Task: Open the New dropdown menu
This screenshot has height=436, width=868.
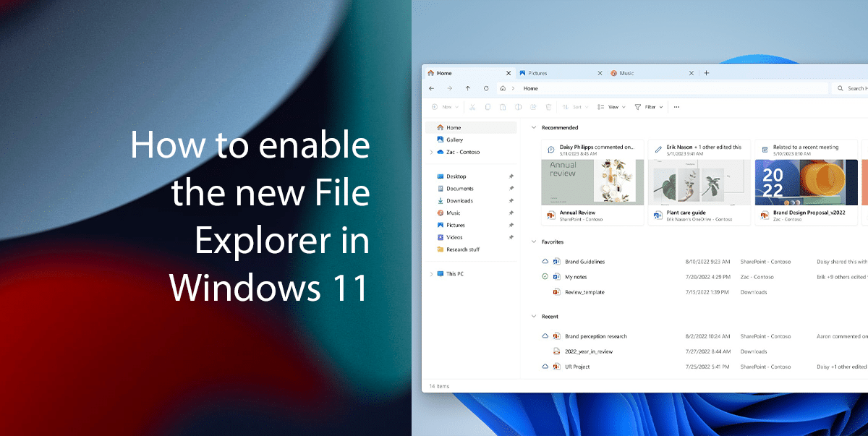Action: (x=446, y=107)
